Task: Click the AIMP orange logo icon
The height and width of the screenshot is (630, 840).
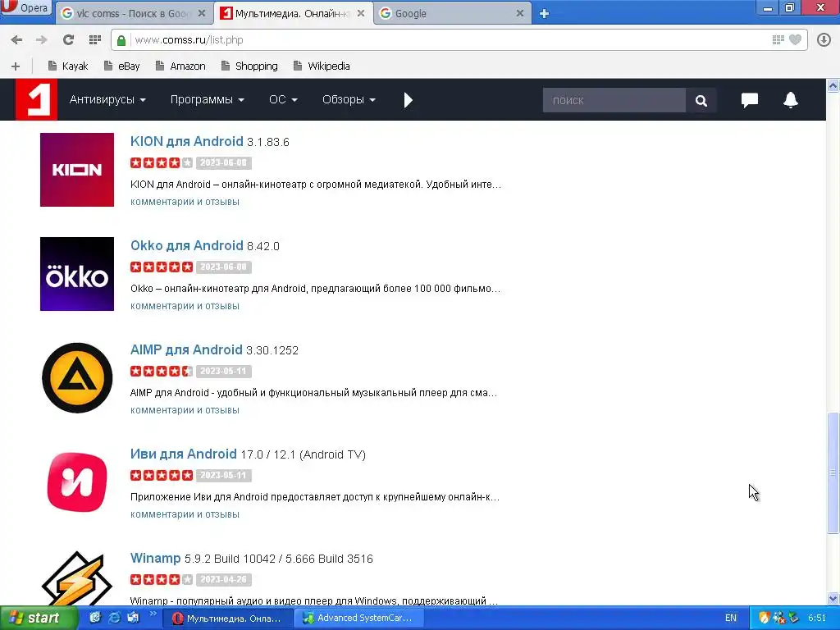Action: click(77, 378)
